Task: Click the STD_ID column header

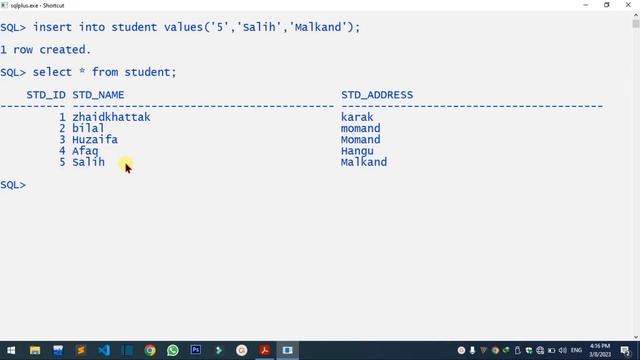Action: (46, 95)
